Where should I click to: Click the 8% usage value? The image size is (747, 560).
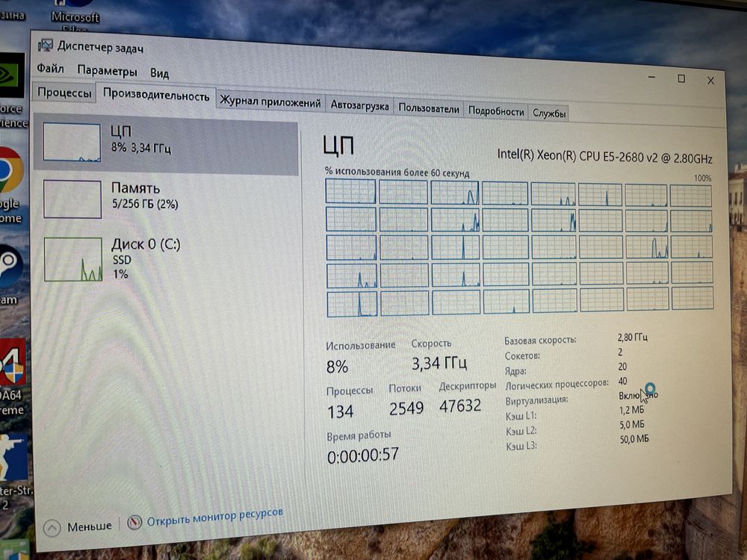point(338,367)
